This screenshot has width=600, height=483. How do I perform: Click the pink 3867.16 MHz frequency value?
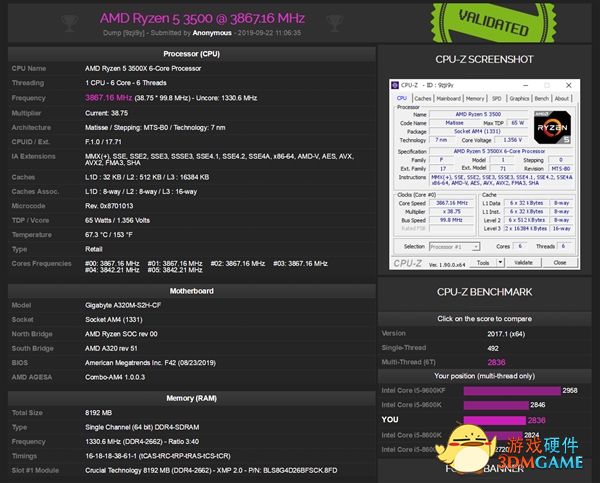tap(109, 98)
